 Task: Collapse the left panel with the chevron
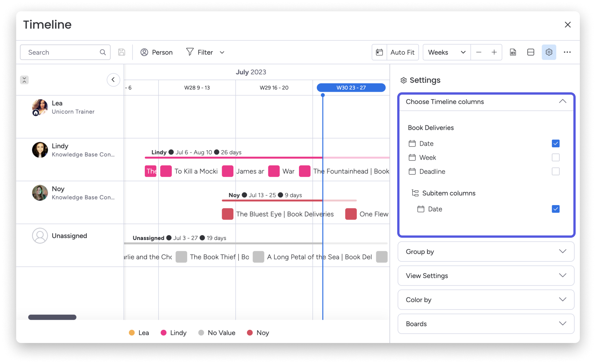pyautogui.click(x=113, y=80)
